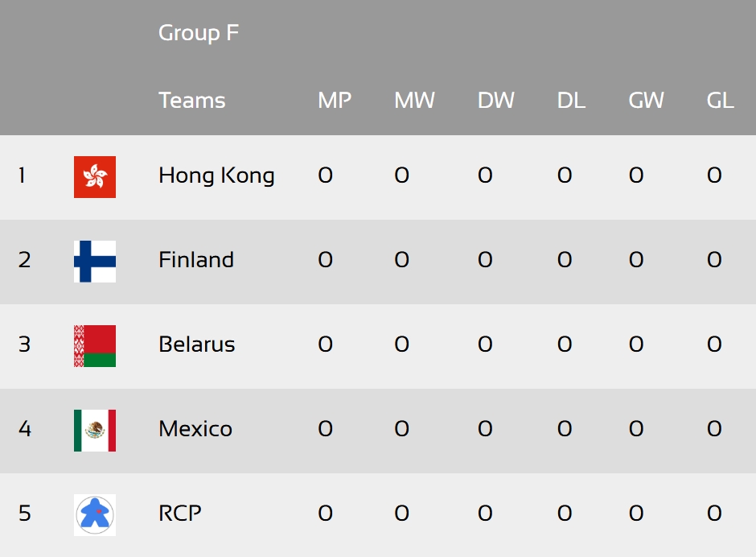
Task: Sort by the GL column header
Action: click(x=721, y=101)
